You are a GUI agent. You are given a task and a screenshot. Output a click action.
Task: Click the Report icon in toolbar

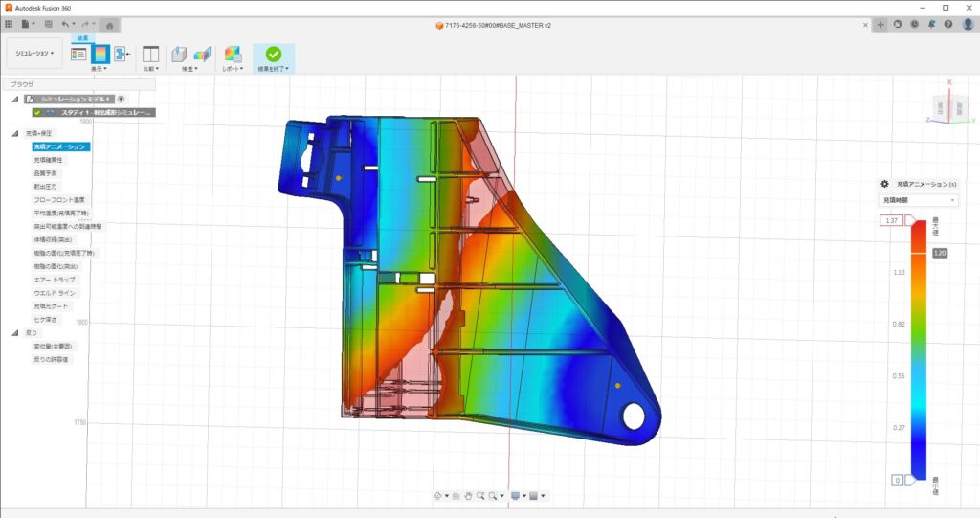[233, 54]
